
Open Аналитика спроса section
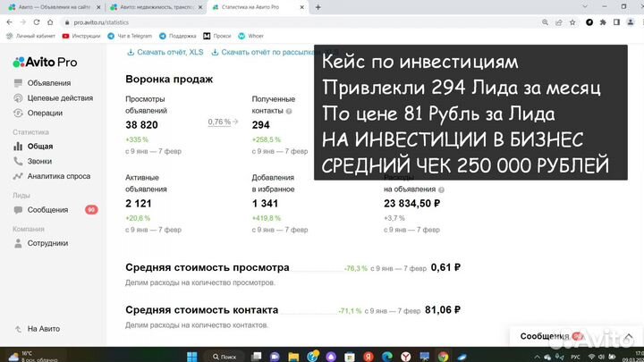pyautogui.click(x=59, y=176)
